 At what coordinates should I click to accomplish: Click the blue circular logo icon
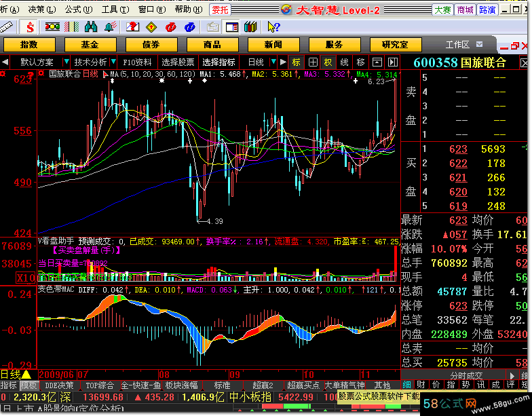click(x=190, y=27)
